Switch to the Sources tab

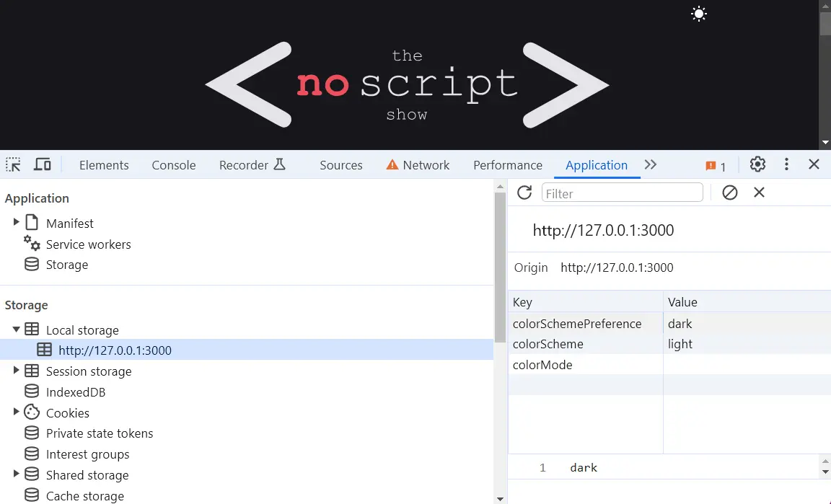click(x=341, y=165)
